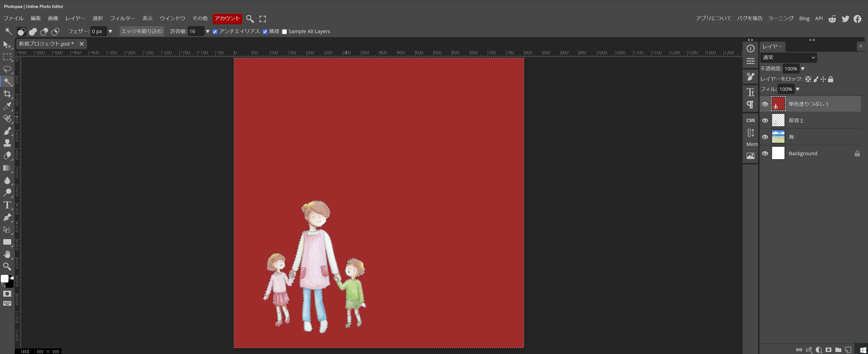
Task: Open the レイヤー menu in menu bar
Action: coord(75,18)
